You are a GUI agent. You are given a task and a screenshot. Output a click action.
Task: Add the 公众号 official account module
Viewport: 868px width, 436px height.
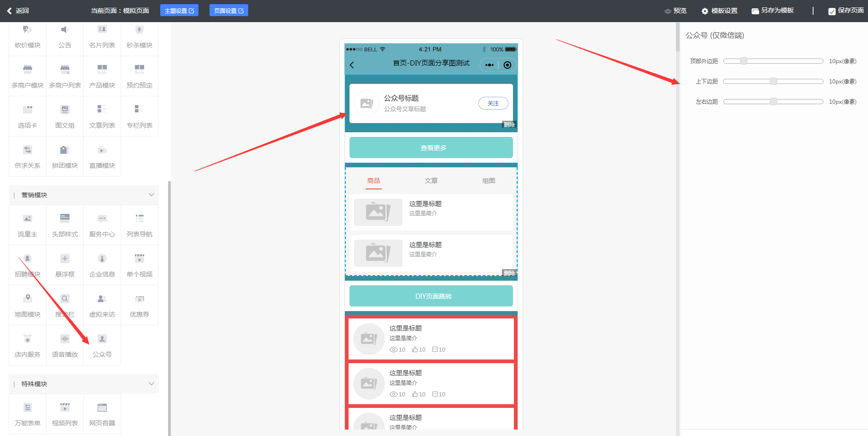point(102,346)
